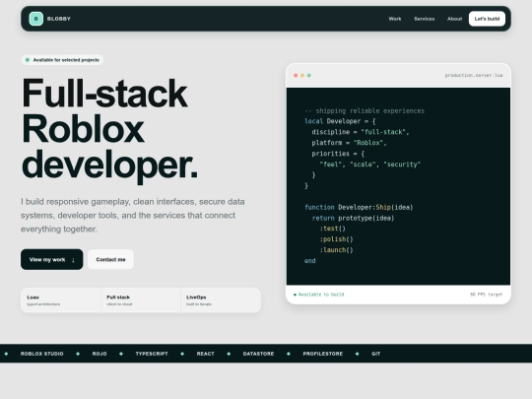This screenshot has width=532, height=399.
Task: Click the Blobby "B" logo icon
Action: point(36,19)
